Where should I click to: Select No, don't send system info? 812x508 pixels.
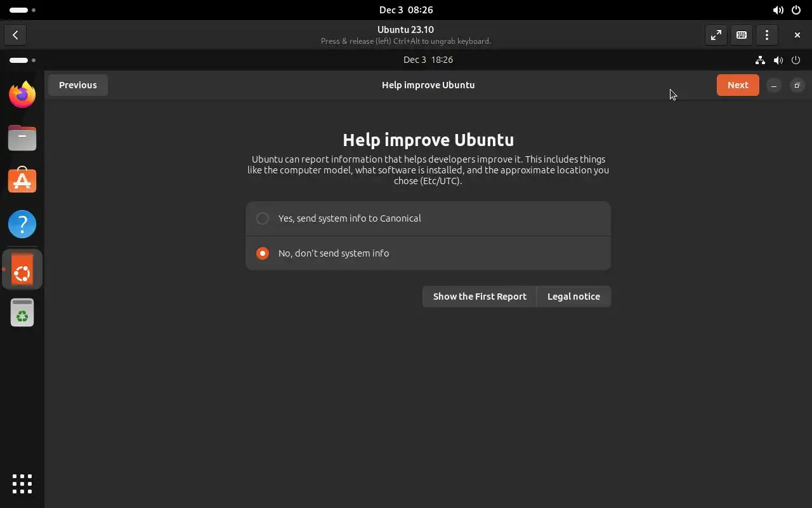pos(428,253)
